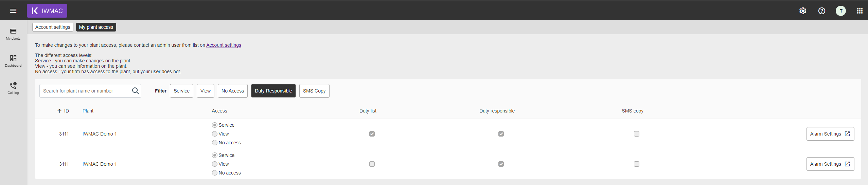
Task: Switch to Account settings tab
Action: (53, 27)
